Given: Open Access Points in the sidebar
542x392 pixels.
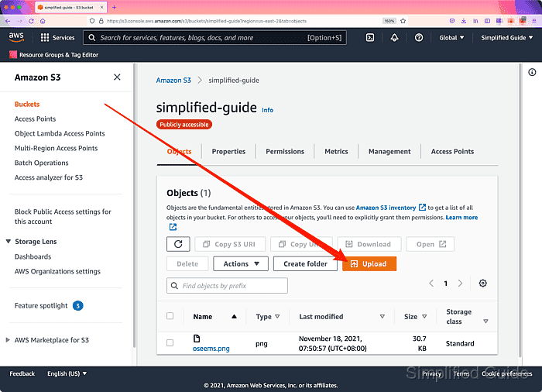Looking at the screenshot, I should point(35,119).
